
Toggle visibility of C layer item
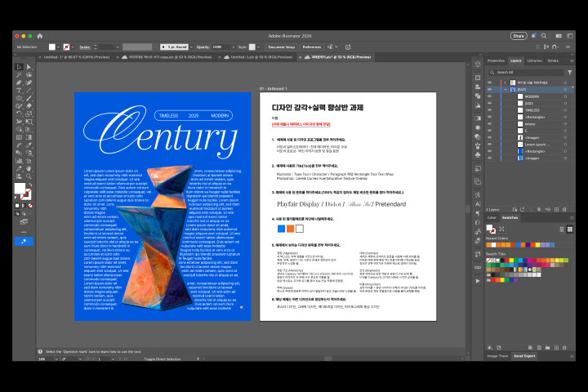coord(489,131)
